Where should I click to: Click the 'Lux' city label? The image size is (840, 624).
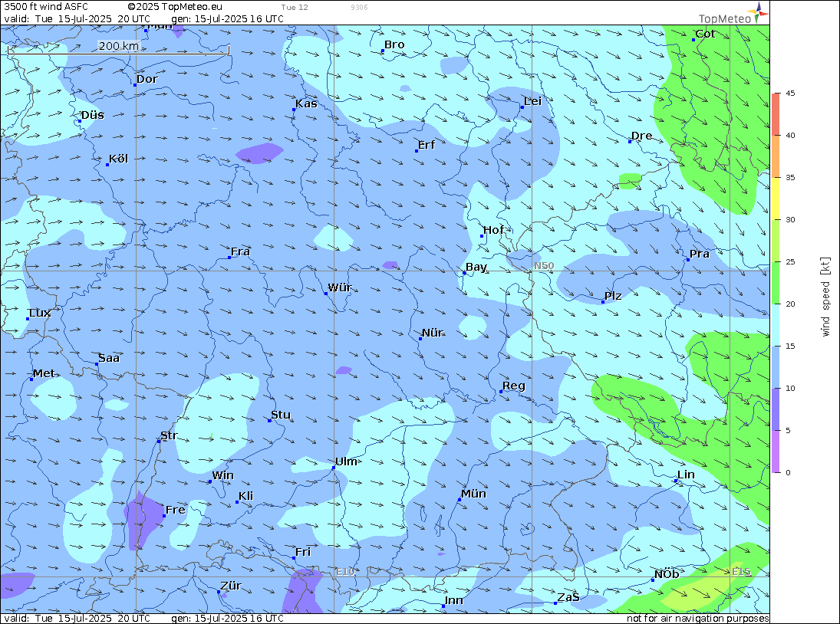[x=40, y=313]
